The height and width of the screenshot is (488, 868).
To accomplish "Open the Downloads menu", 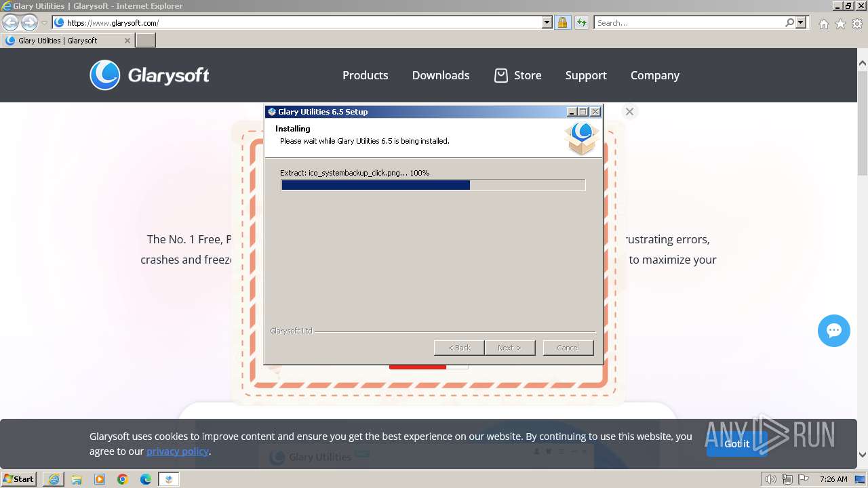I will coord(440,75).
